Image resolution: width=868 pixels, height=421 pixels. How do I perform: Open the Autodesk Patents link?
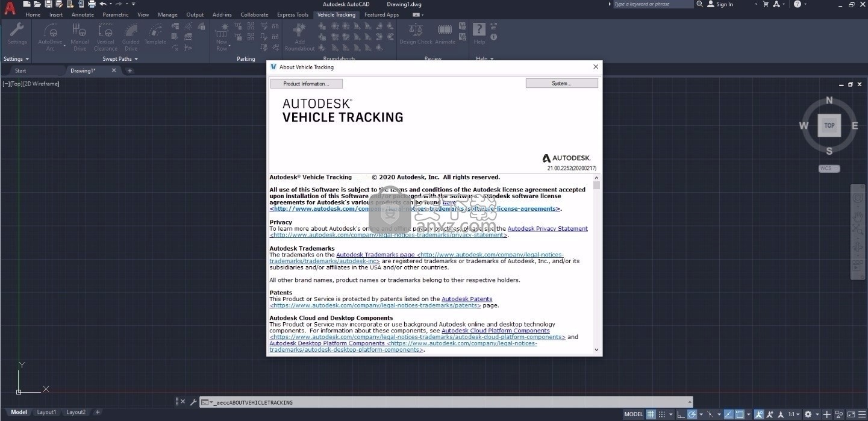[x=467, y=299]
